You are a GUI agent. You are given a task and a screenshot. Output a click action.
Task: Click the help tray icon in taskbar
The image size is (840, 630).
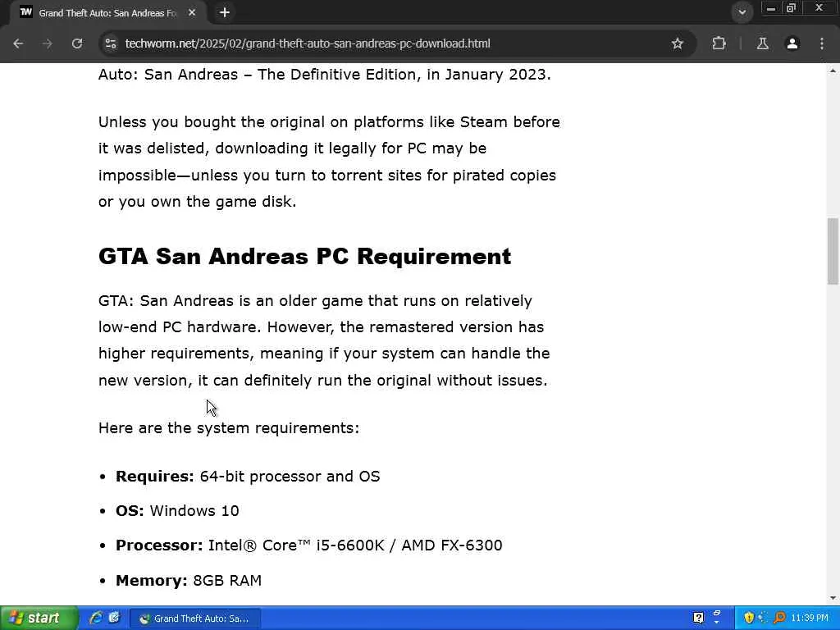click(x=698, y=619)
